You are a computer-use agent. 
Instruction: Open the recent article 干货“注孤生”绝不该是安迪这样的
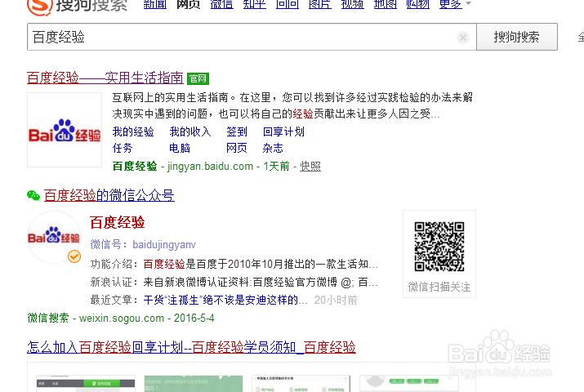point(225,300)
